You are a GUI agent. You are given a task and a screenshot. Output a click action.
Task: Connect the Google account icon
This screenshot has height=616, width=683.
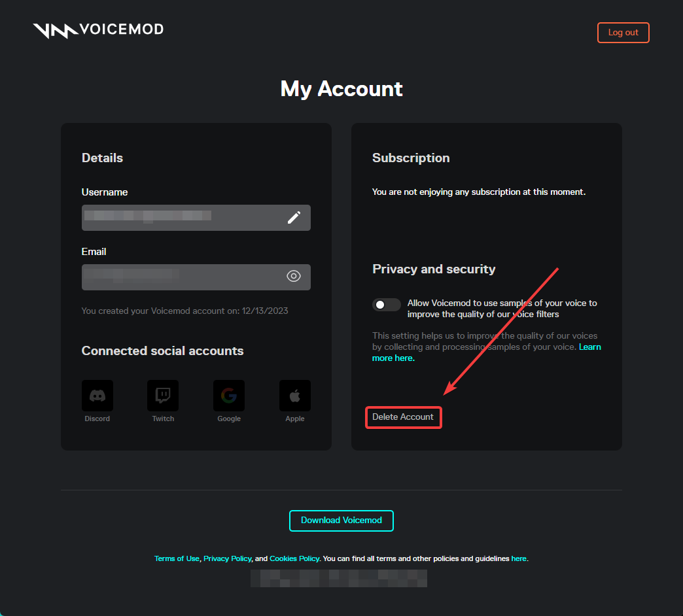pyautogui.click(x=229, y=395)
